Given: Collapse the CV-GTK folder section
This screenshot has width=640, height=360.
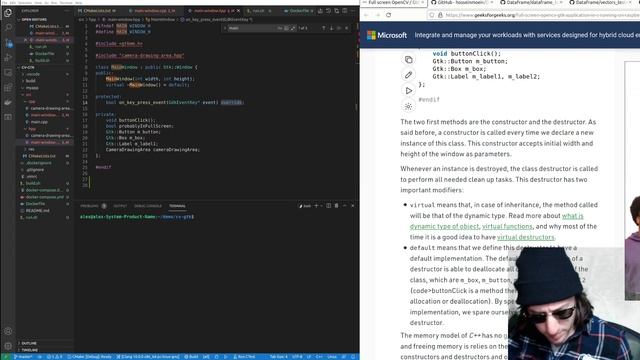Looking at the screenshot, I should [28, 67].
